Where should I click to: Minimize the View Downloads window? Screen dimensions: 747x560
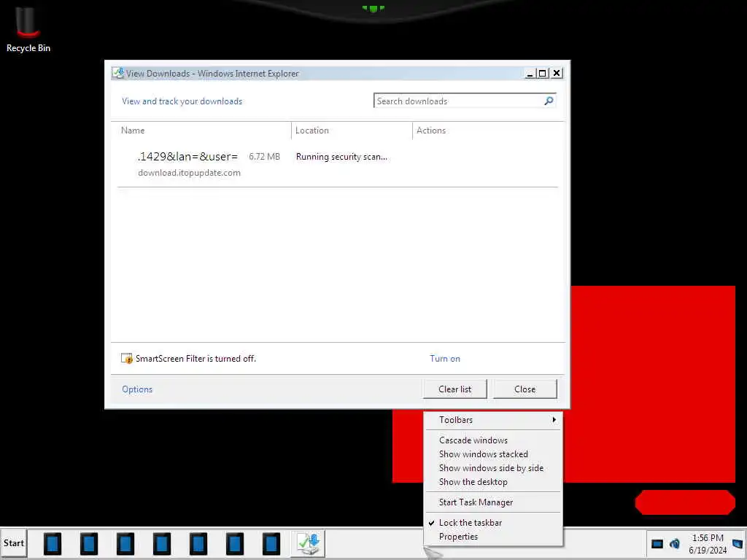530,74
